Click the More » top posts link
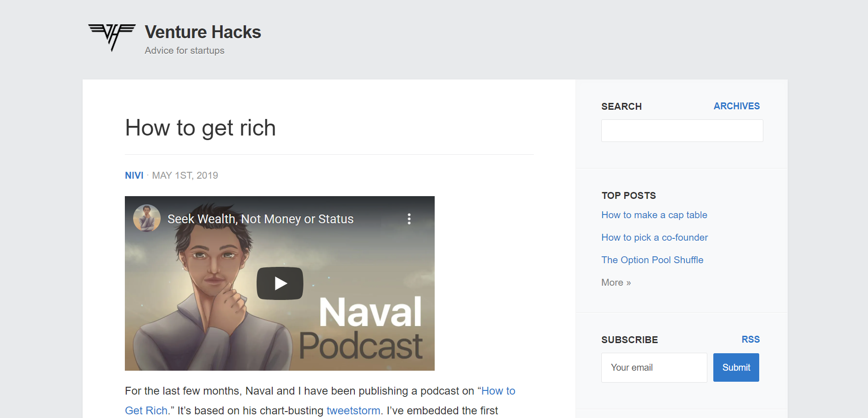This screenshot has height=418, width=868. pyautogui.click(x=616, y=282)
